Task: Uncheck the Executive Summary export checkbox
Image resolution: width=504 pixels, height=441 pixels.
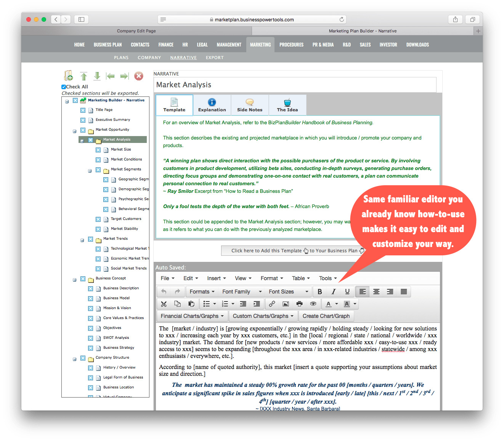Action: [x=83, y=120]
